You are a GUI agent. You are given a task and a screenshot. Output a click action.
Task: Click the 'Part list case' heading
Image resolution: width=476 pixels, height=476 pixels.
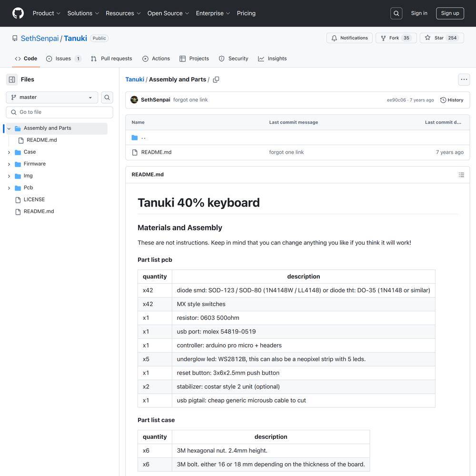coord(156,420)
